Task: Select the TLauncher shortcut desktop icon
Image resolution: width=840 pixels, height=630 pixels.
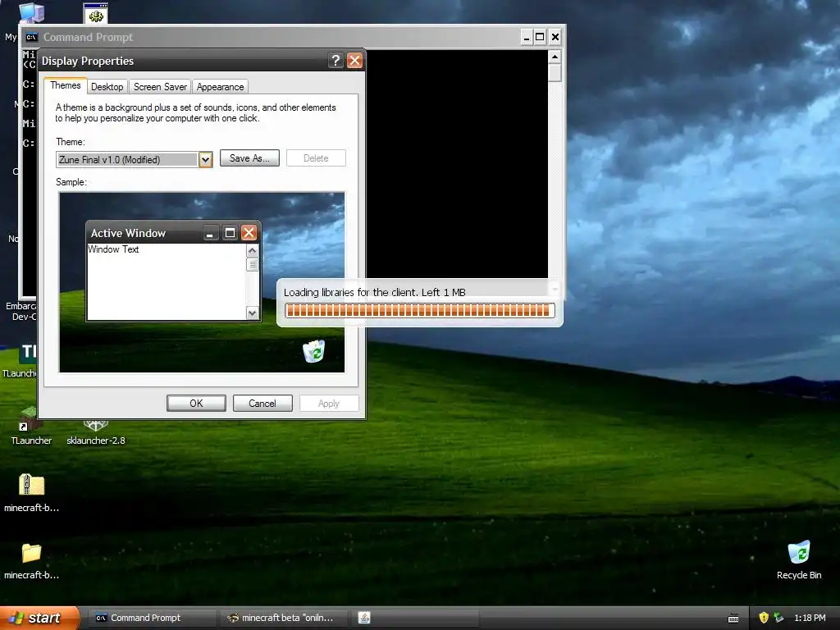Action: coord(31,427)
